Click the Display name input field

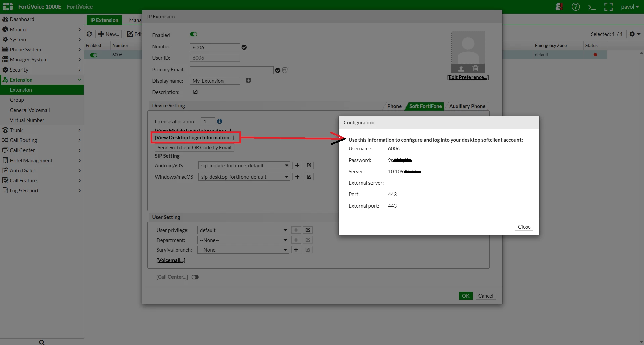tap(215, 81)
